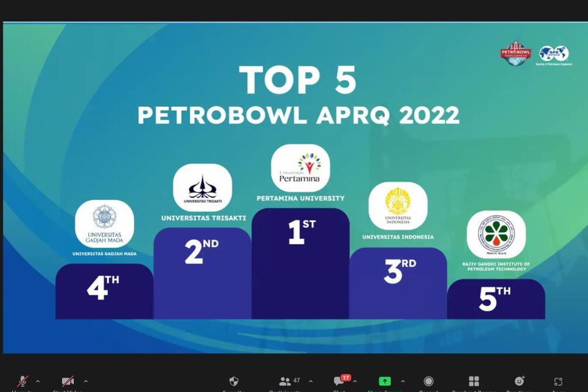Click the green Share Screen icon
This screenshot has width=588, height=392.
click(x=385, y=381)
